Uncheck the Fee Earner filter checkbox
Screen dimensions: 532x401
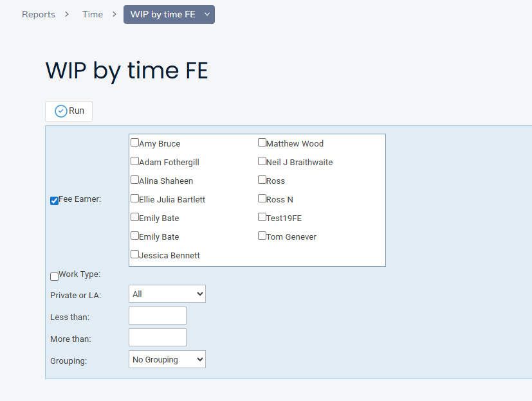pyautogui.click(x=55, y=201)
